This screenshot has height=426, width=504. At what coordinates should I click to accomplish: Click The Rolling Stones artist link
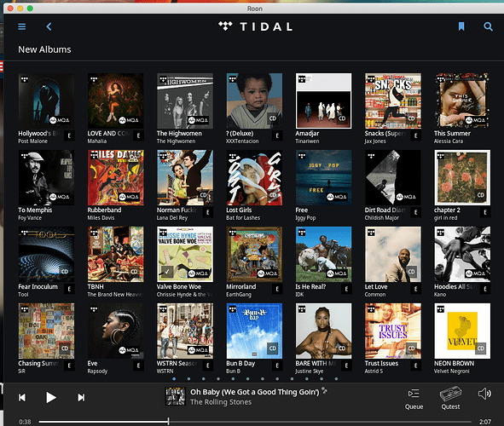pyautogui.click(x=221, y=402)
